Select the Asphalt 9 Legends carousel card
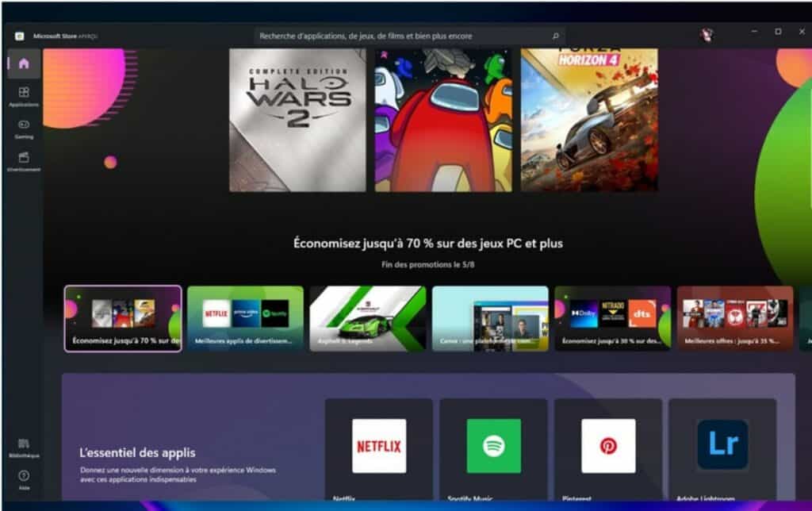The width and height of the screenshot is (812, 511). pyautogui.click(x=368, y=318)
